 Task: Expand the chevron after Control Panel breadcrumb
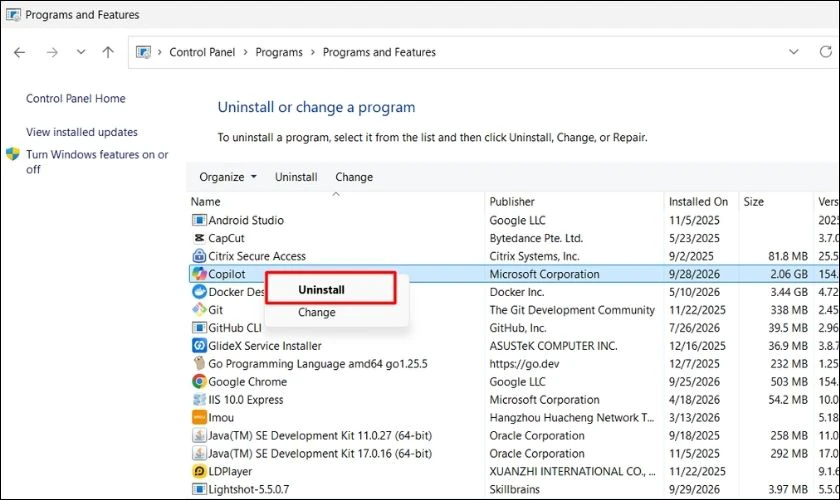[x=245, y=52]
